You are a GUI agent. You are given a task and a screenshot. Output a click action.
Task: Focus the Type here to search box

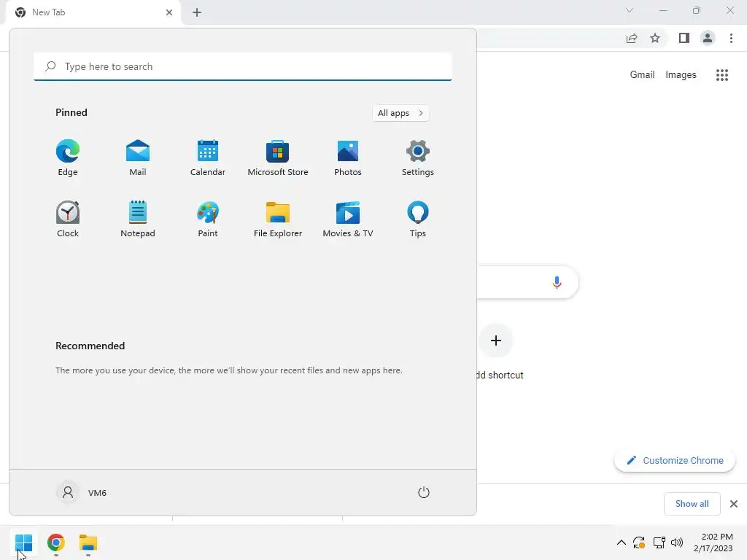(x=243, y=66)
